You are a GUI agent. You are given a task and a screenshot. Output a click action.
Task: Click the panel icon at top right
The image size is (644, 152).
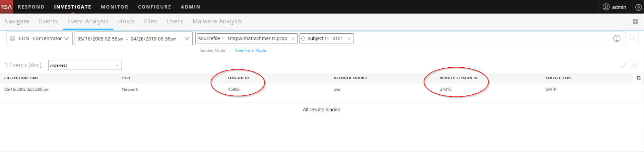click(635, 22)
